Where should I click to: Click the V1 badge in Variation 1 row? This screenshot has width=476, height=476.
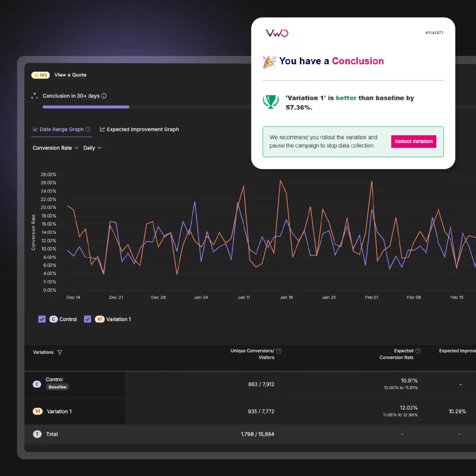[x=38, y=411]
